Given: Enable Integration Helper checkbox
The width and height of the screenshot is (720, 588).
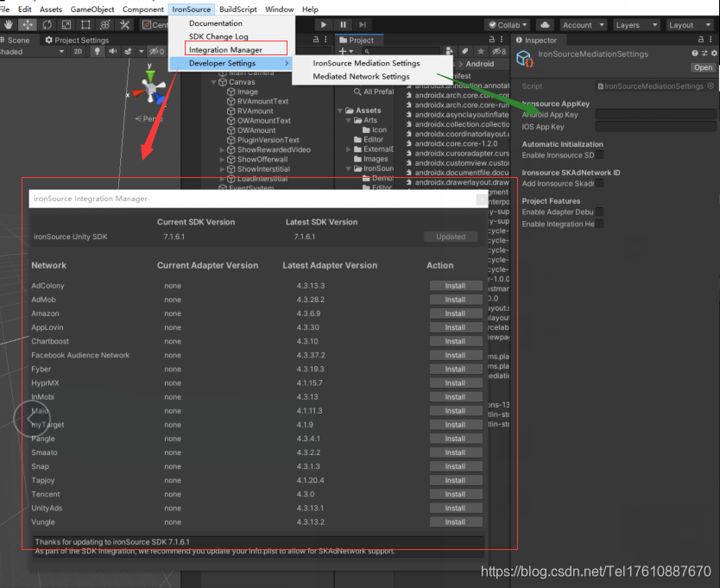Looking at the screenshot, I should pyautogui.click(x=599, y=224).
